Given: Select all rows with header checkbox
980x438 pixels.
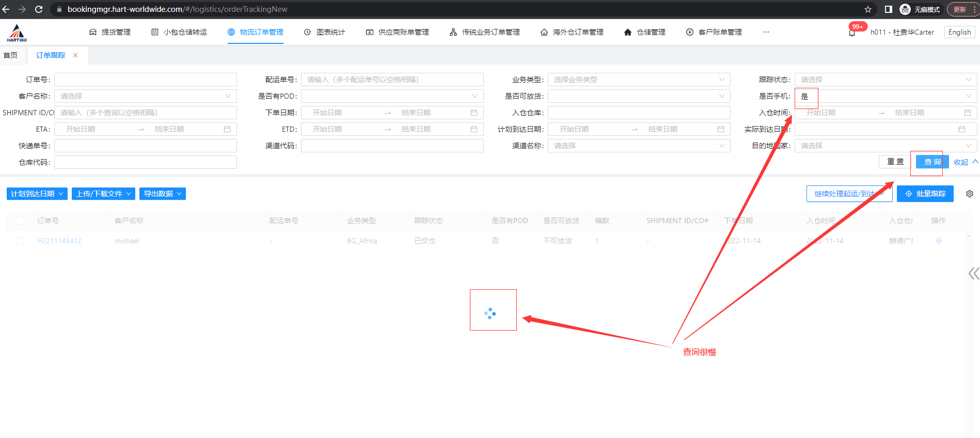Looking at the screenshot, I should coord(20,221).
